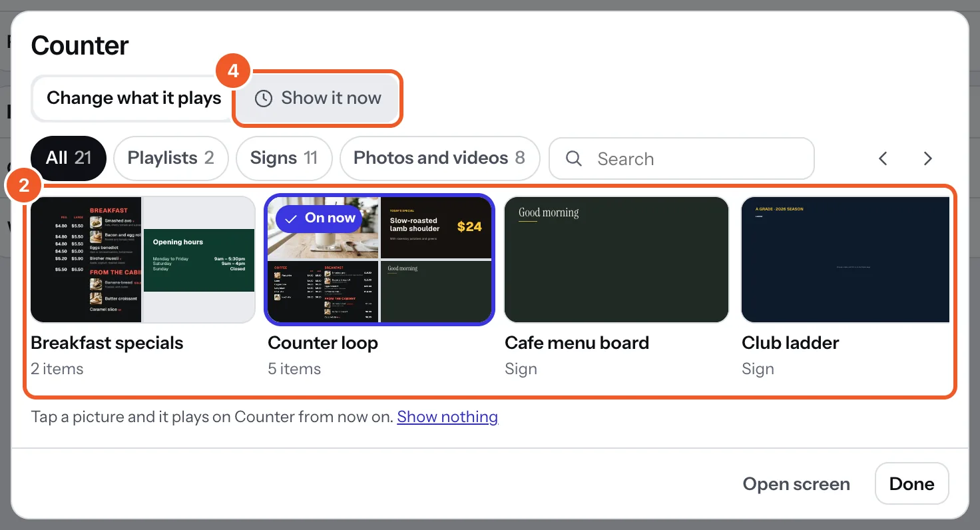Click the Done button
The image size is (980, 530).
(911, 484)
